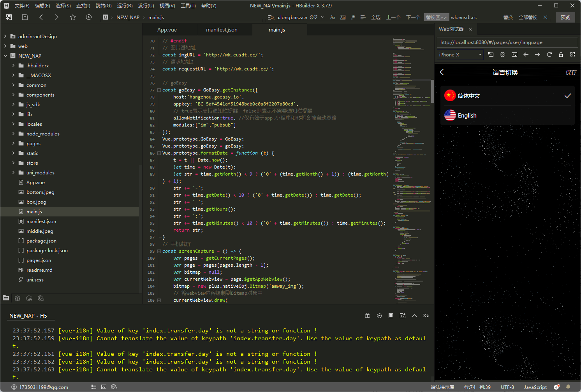Stop the running console process
Viewport: 581px width, 392px height.
point(391,316)
